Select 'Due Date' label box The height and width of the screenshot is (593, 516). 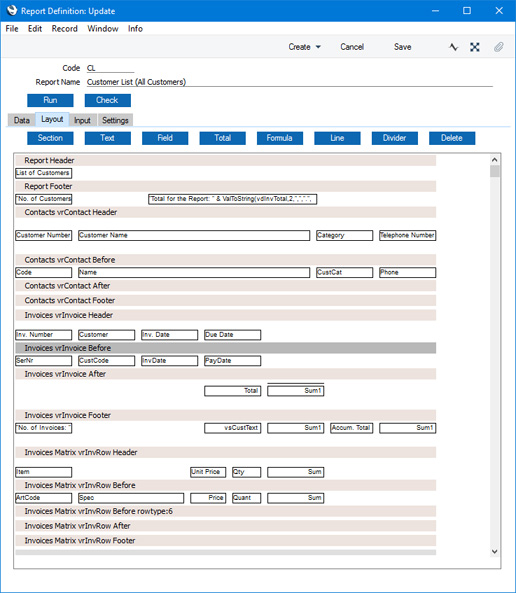pyautogui.click(x=233, y=335)
